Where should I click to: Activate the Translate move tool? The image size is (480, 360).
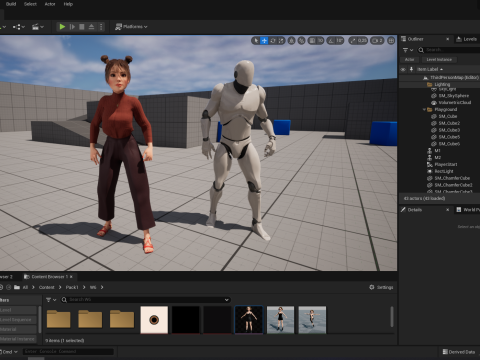(264, 41)
